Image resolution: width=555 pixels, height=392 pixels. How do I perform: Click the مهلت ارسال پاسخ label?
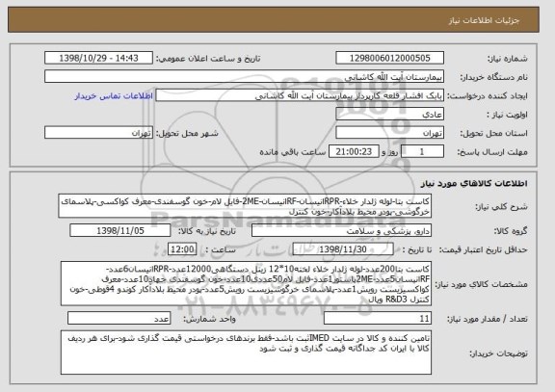click(492, 152)
